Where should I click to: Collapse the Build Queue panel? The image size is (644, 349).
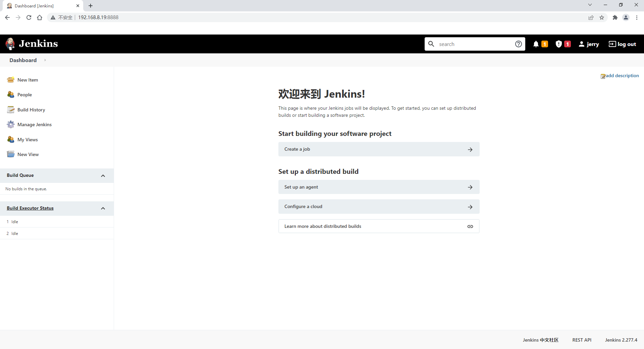click(103, 176)
